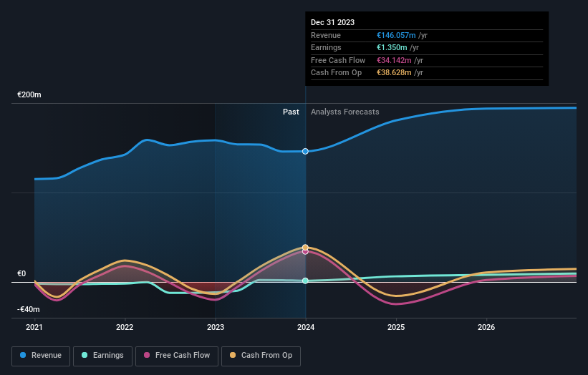The width and height of the screenshot is (588, 375).
Task: Click the Analysts Forecasts label
Action: [345, 112]
